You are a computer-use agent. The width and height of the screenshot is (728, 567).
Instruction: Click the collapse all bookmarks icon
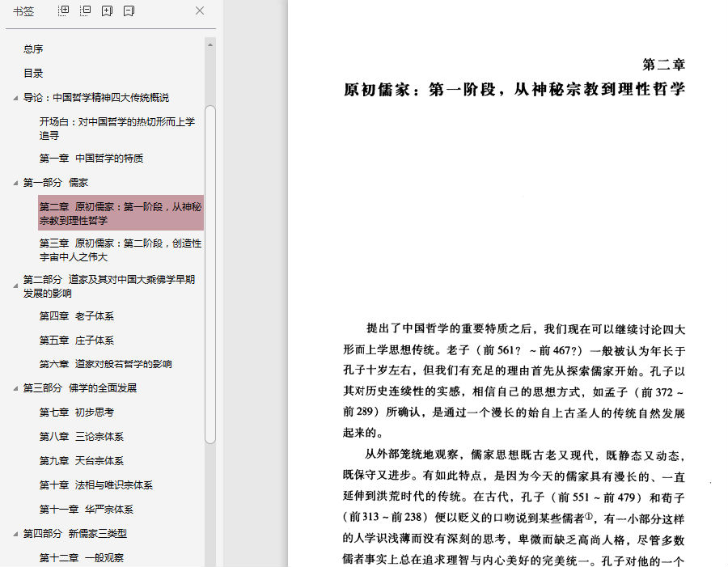click(x=86, y=11)
